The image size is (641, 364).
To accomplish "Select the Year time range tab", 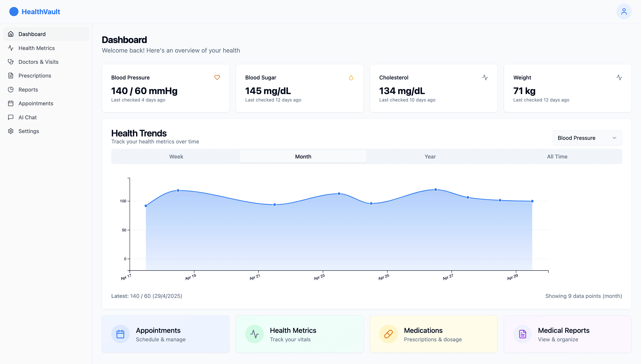I will click(x=430, y=157).
